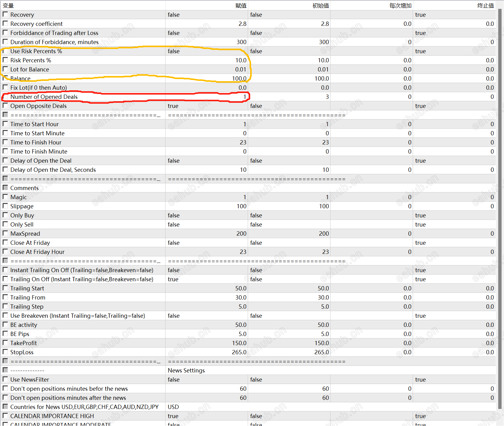This screenshot has height=426, width=504.
Task: Edit the MaxSpread value 200
Action: tap(207, 234)
